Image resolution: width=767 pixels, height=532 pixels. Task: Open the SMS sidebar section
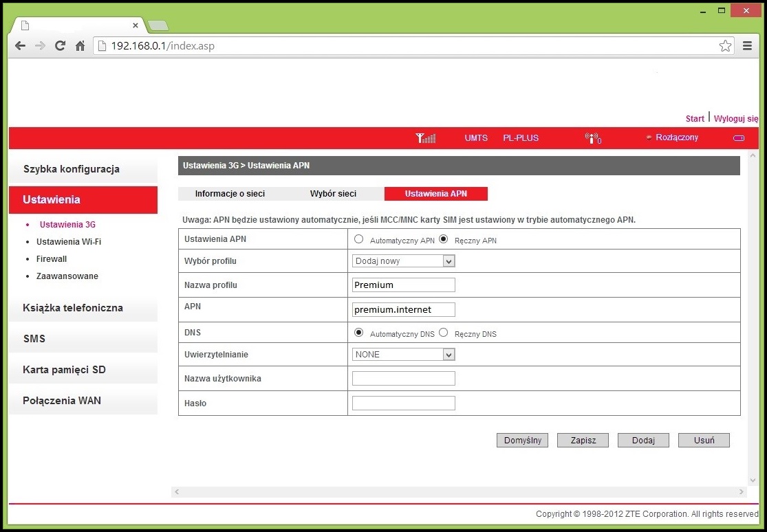click(x=83, y=339)
